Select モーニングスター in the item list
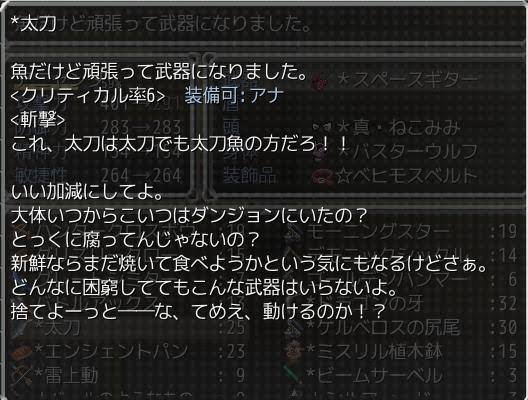 pos(401,232)
